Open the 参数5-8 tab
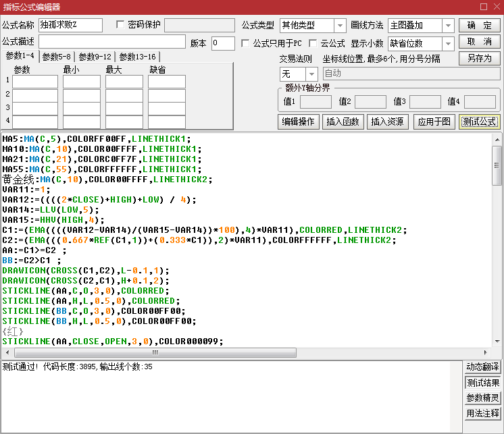 tap(56, 57)
